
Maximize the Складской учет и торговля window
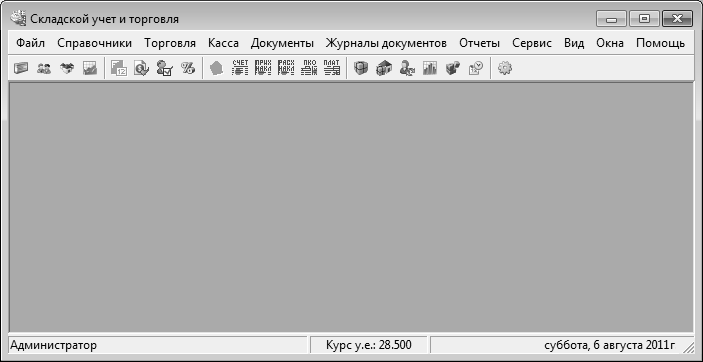(x=644, y=19)
